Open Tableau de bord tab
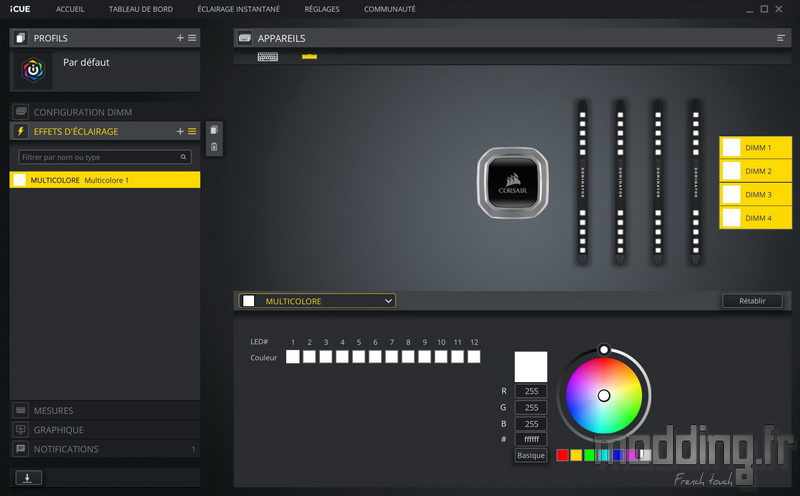Screen dimensions: 800x496 coord(141,9)
